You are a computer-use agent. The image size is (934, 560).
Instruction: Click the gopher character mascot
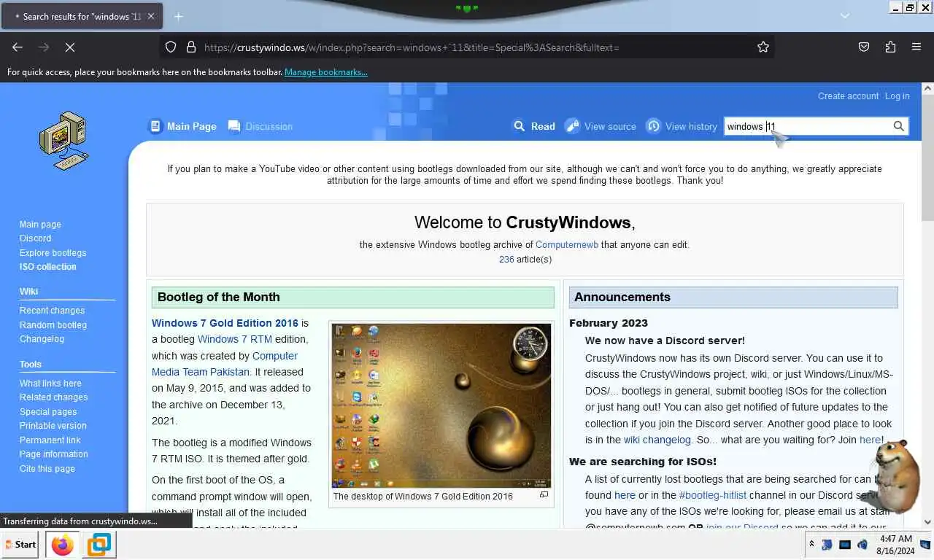tap(895, 478)
